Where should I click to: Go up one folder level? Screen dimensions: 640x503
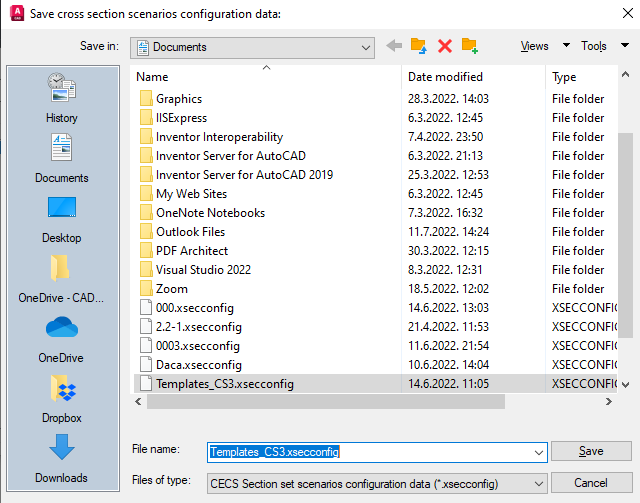pos(419,46)
